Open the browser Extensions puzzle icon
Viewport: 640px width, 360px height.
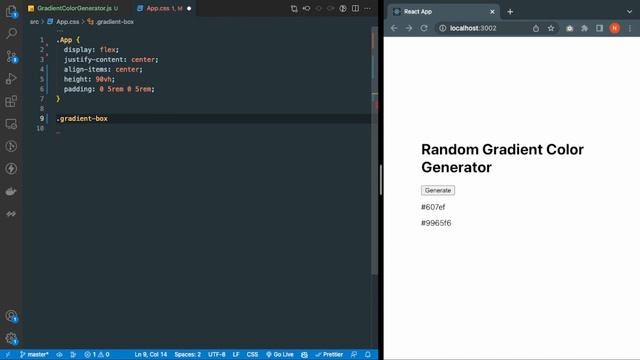coord(584,28)
